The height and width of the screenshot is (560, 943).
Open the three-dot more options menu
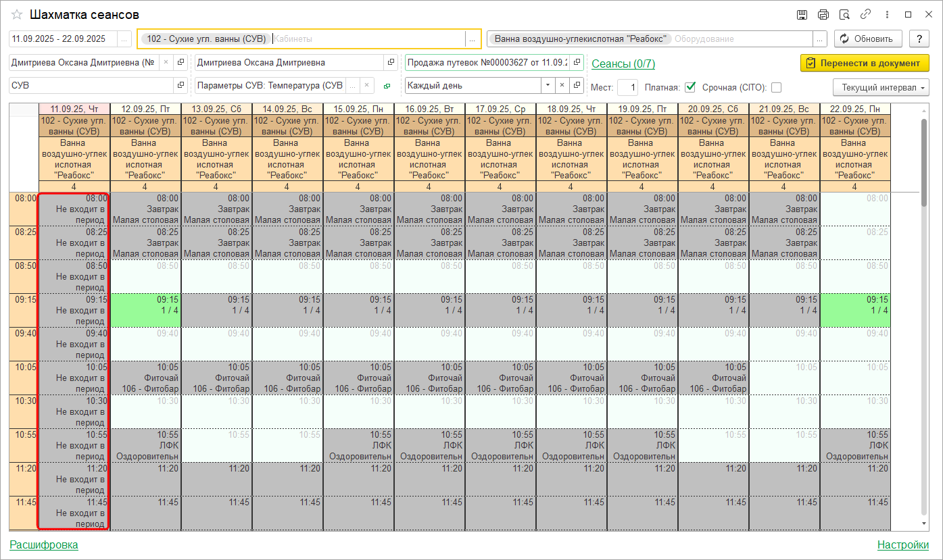(x=886, y=15)
